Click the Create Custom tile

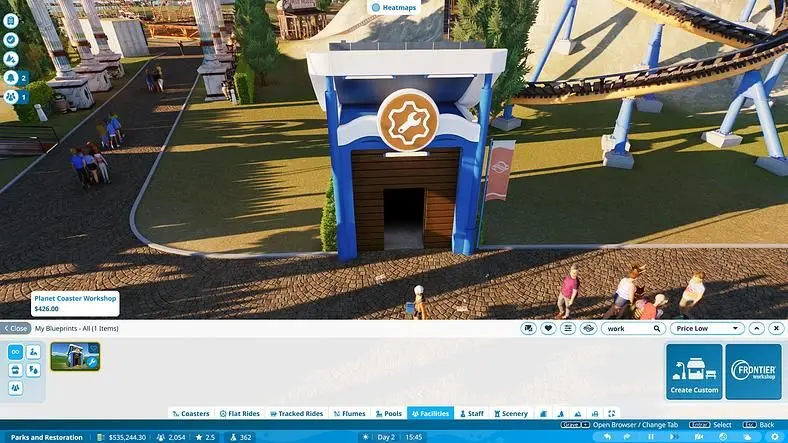tap(694, 372)
